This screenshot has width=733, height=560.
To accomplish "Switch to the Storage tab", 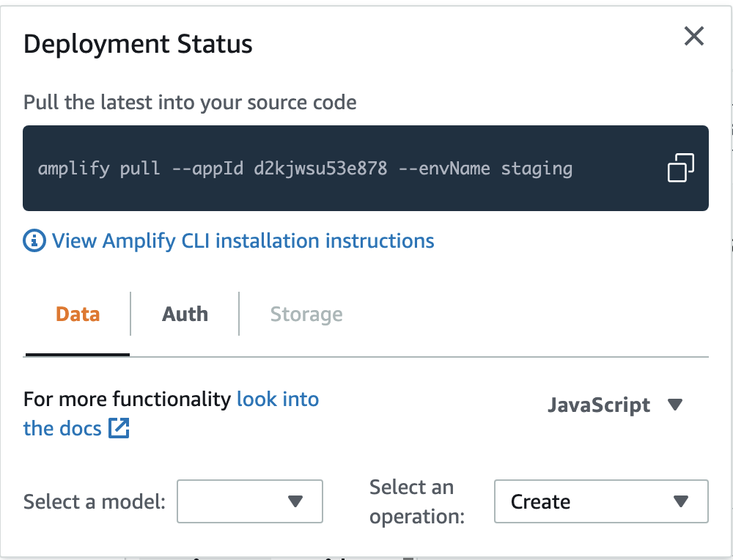I will pos(306,314).
